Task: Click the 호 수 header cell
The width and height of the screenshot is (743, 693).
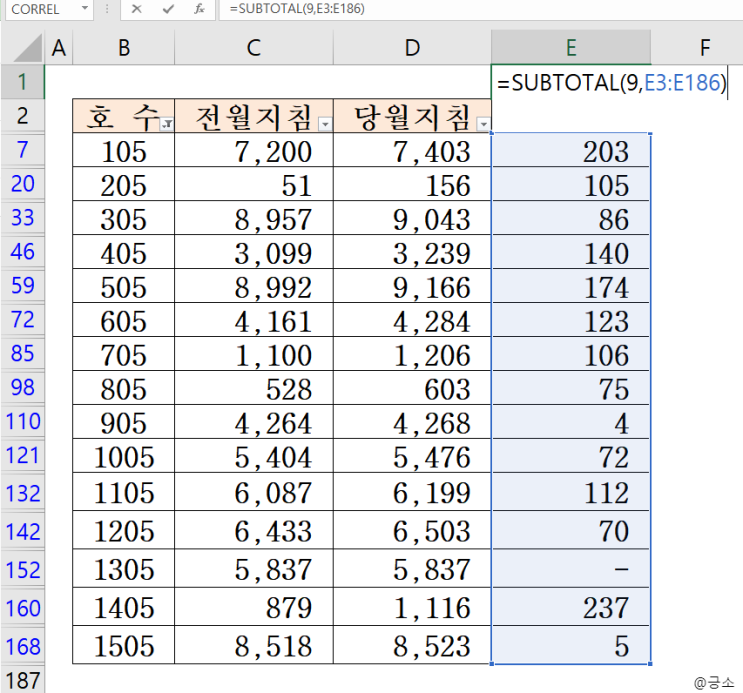Action: point(124,116)
